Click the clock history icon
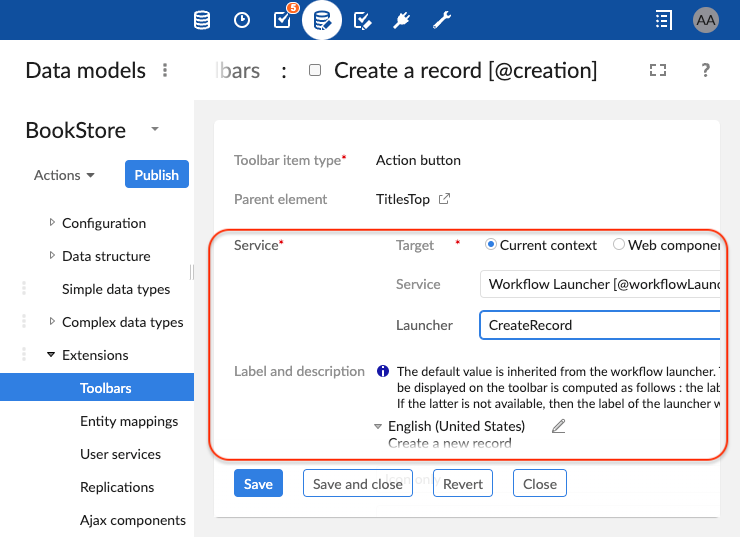 (242, 20)
